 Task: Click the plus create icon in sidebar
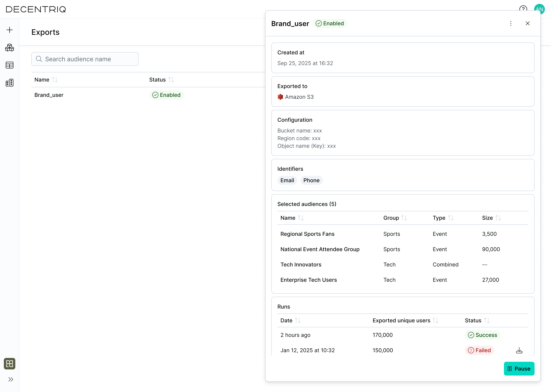pyautogui.click(x=10, y=30)
